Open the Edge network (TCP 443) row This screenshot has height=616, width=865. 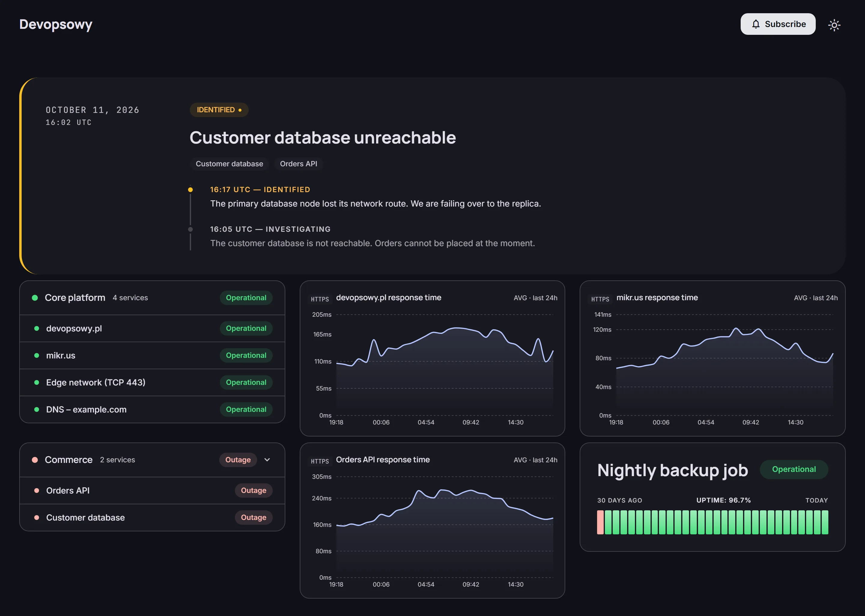click(x=152, y=382)
